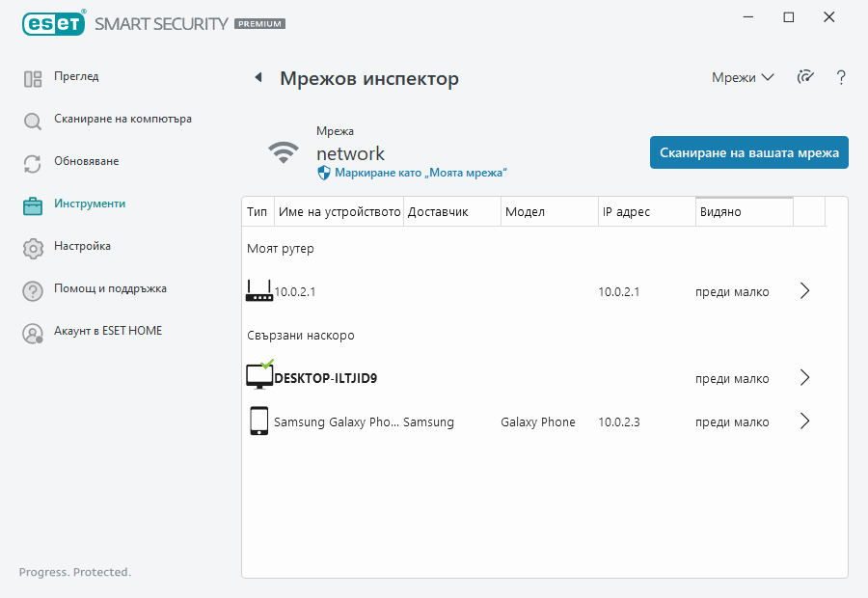Image resolution: width=868 pixels, height=598 pixels.
Task: Click the Wi-Fi network icon
Action: [x=284, y=152]
